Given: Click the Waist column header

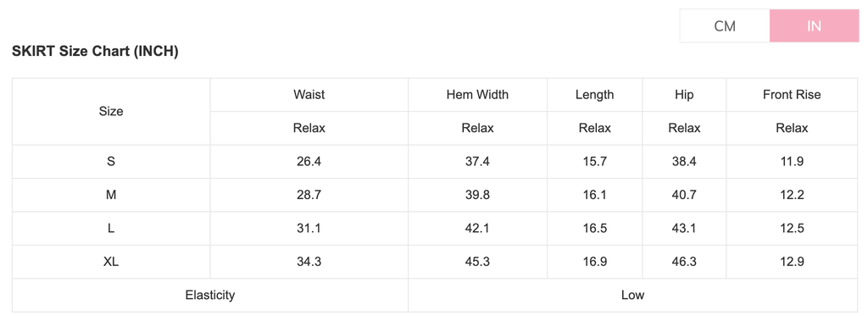Looking at the screenshot, I should (309, 95).
